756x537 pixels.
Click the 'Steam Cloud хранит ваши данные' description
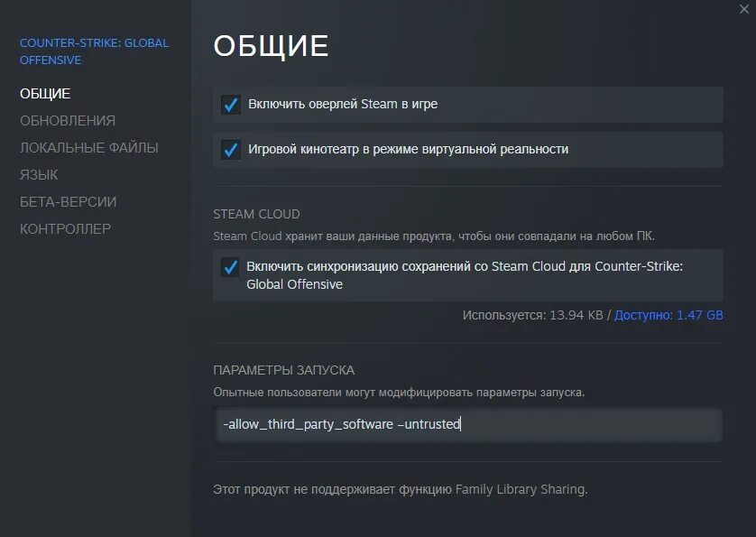click(x=434, y=236)
